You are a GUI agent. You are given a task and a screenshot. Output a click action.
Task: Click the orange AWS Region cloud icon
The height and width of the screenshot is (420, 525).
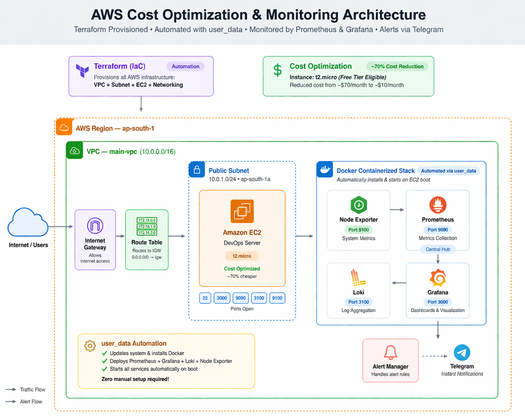point(64,127)
